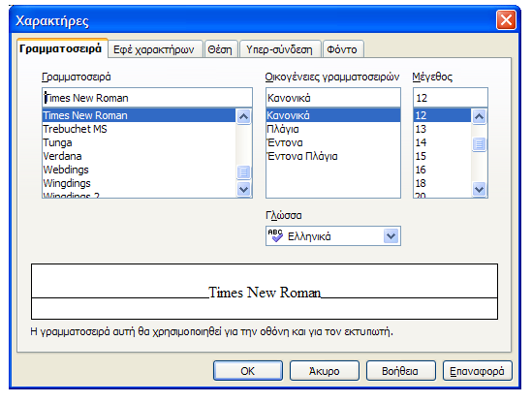Click the font list scrollbar thumb

click(x=243, y=172)
